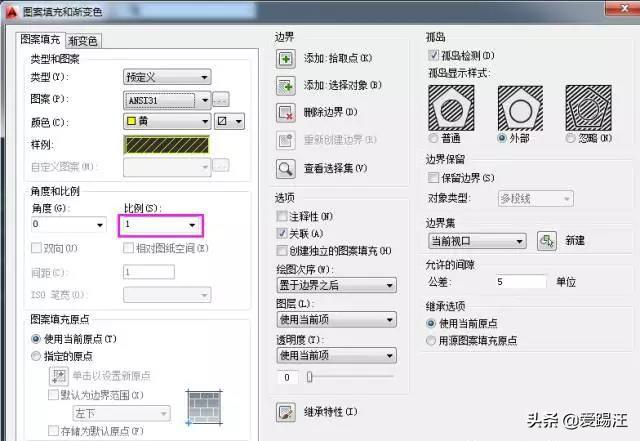This screenshot has height=441, width=640.
Task: Click the 添加:拾取点 (K) label
Action: 338,58
